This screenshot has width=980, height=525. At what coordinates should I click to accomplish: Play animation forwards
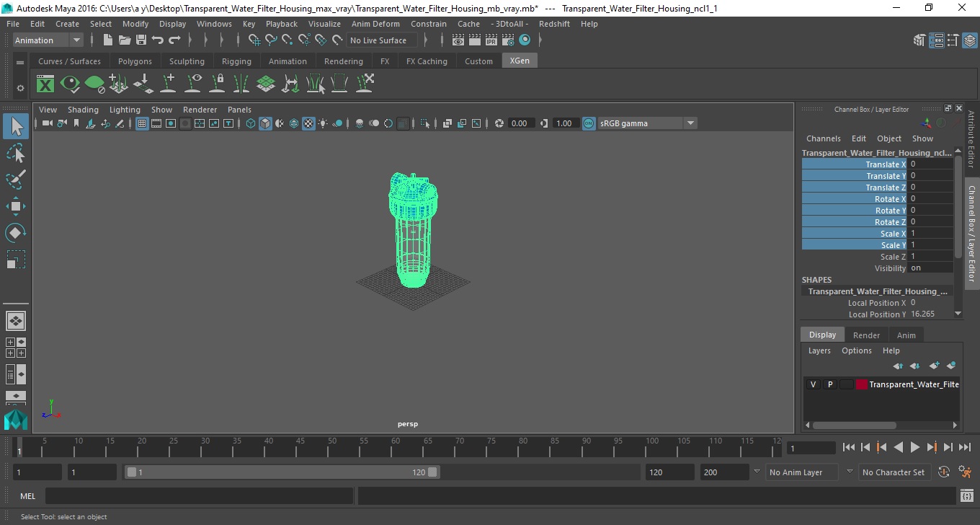click(914, 447)
